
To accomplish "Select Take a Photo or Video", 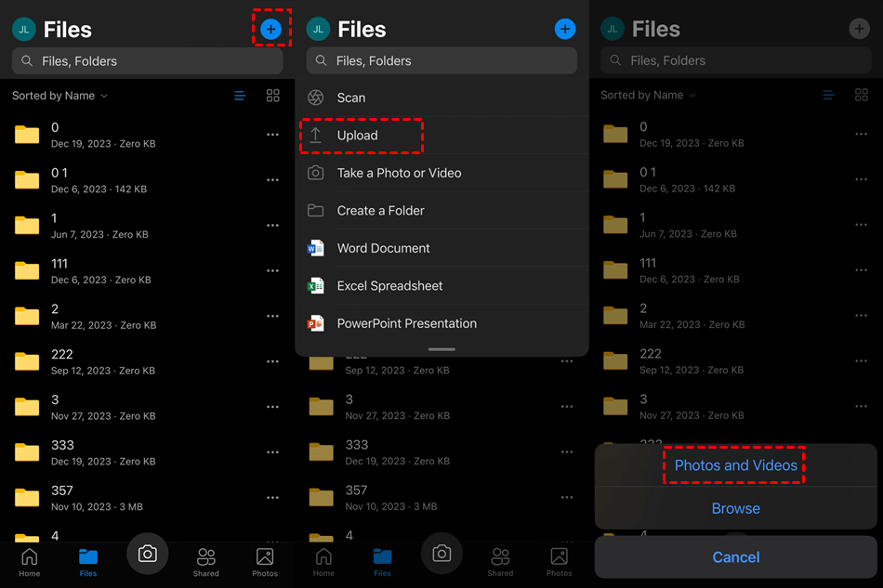I will pos(442,174).
